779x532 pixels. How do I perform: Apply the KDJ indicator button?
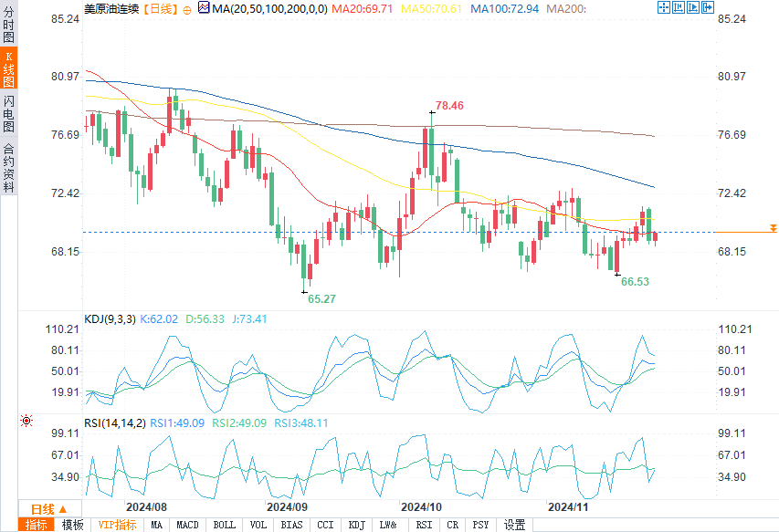pyautogui.click(x=356, y=525)
